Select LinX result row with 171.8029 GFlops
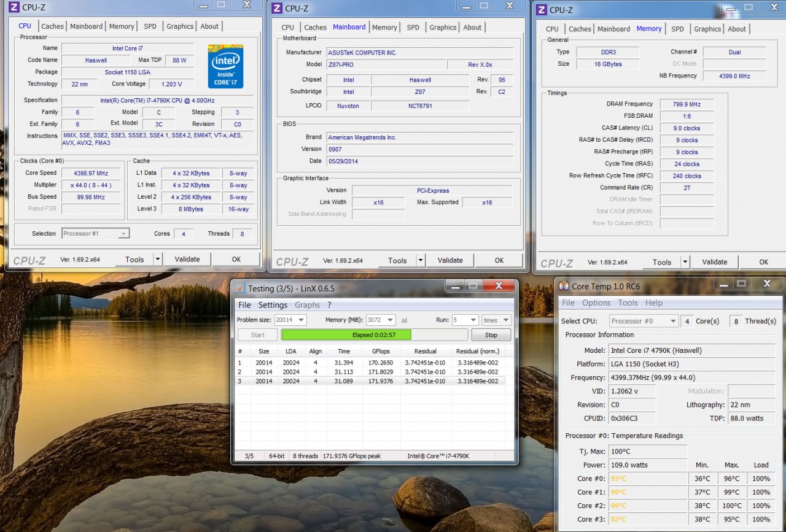The image size is (786, 532). tap(370, 372)
